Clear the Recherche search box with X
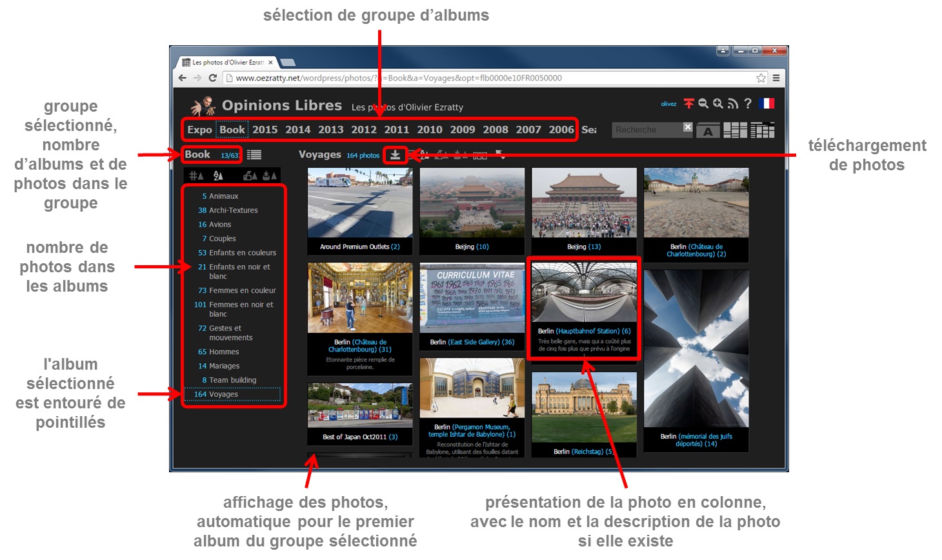Screen dimensions: 942x560 click(688, 127)
